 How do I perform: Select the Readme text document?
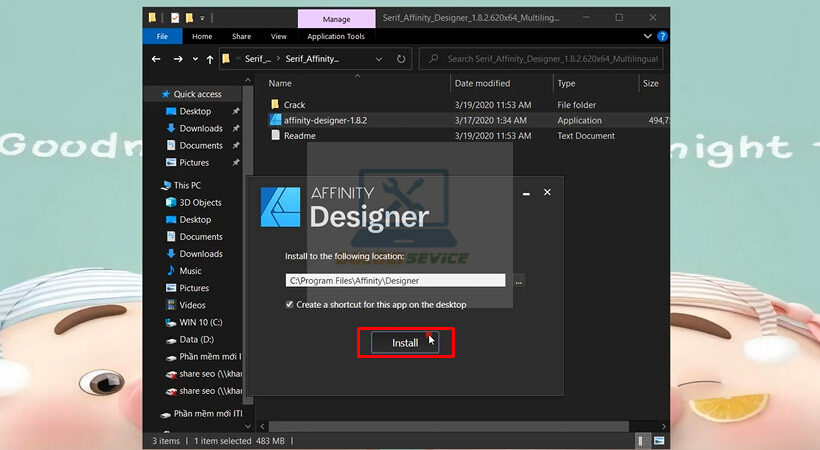[x=299, y=136]
